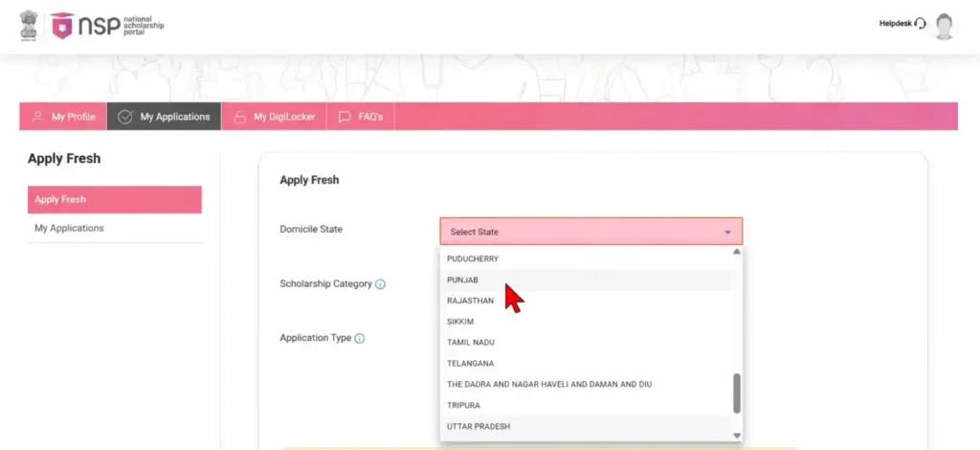Choose TAMIL NADU from the state list
The image size is (980, 450).
pos(585,343)
